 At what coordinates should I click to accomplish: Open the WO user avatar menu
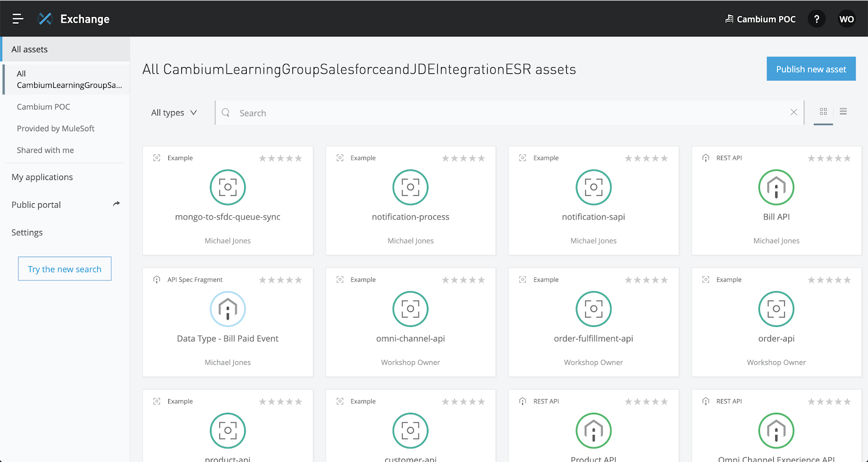click(x=846, y=19)
